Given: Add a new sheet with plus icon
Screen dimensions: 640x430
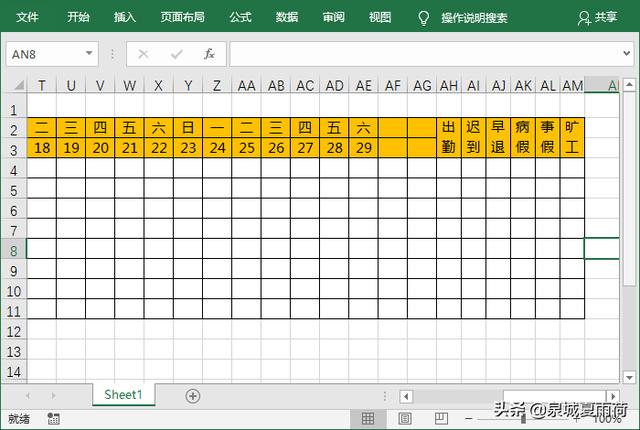Looking at the screenshot, I should [x=193, y=396].
